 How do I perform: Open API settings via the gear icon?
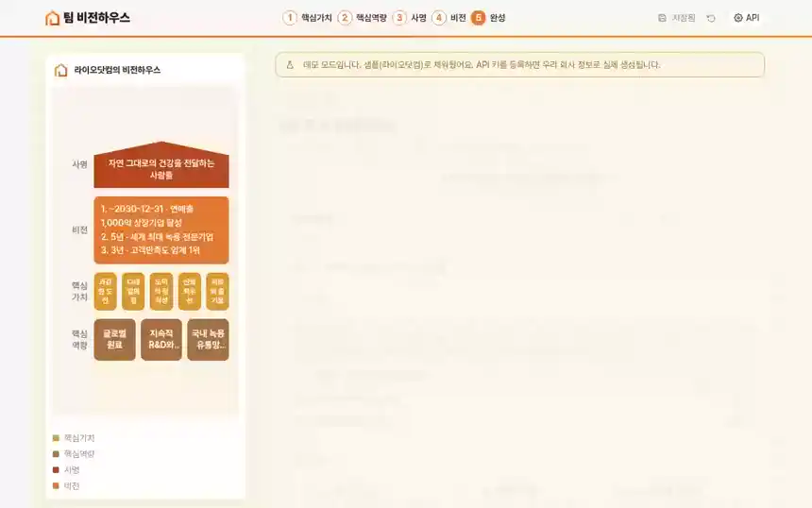click(738, 18)
